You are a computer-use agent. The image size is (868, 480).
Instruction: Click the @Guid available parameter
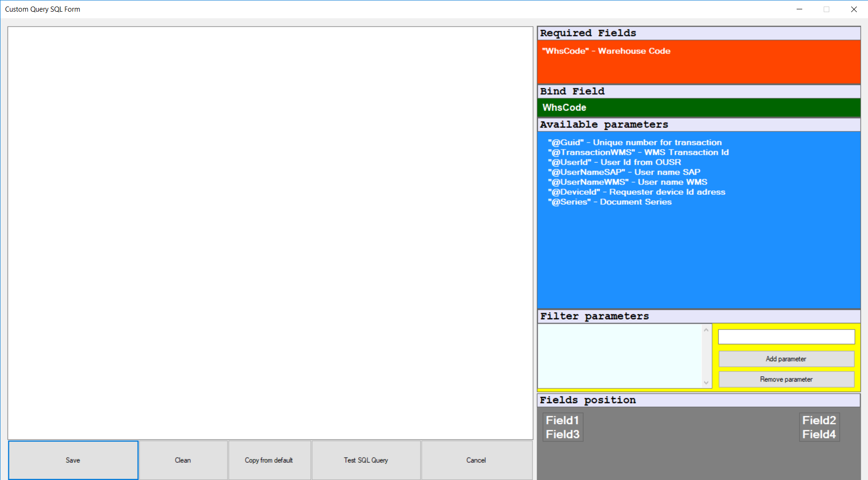[634, 143]
